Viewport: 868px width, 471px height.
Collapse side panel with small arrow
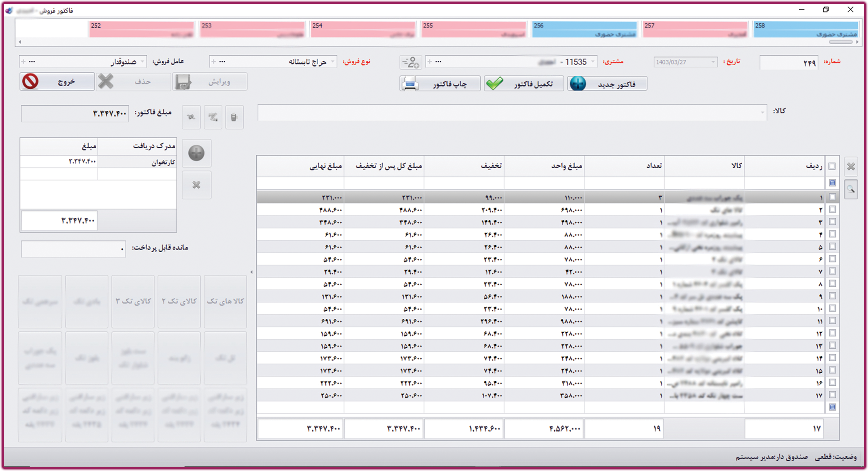pyautogui.click(x=251, y=272)
